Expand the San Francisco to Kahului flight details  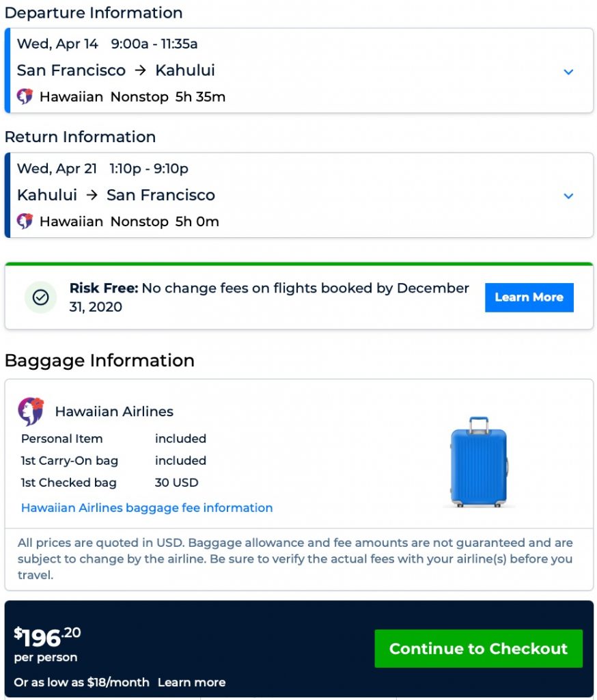(x=568, y=72)
